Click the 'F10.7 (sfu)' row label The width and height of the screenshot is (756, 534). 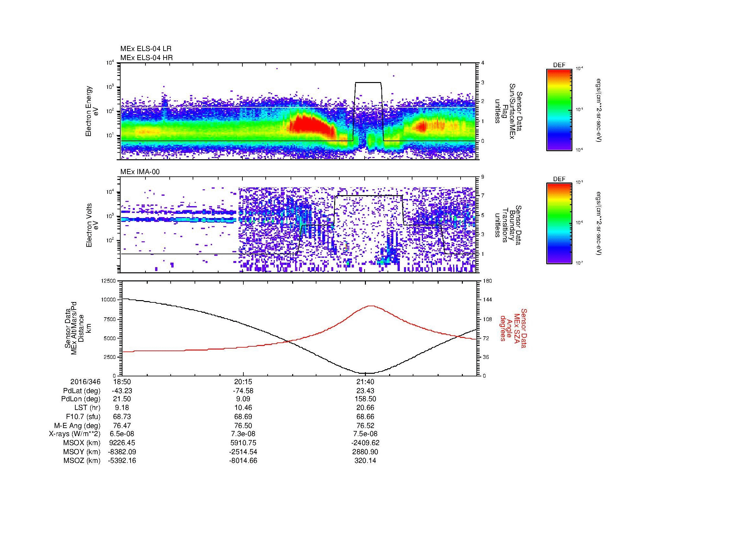[83, 416]
